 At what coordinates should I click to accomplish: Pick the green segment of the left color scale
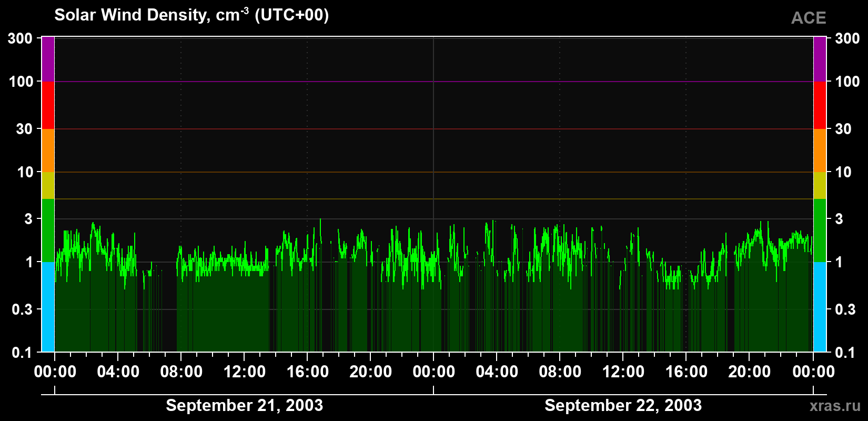[48, 230]
